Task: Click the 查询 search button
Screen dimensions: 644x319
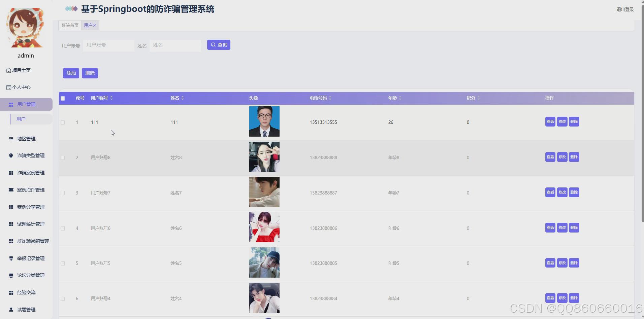Action: coord(219,45)
